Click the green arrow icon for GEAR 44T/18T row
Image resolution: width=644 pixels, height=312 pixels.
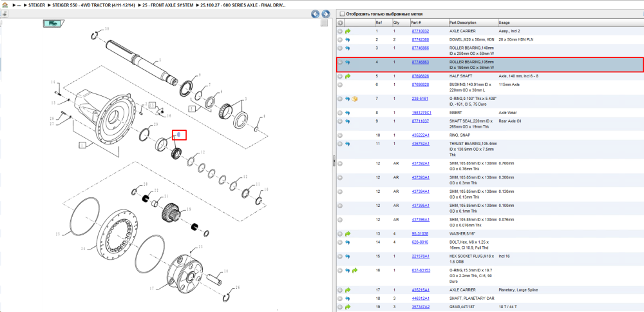click(348, 307)
